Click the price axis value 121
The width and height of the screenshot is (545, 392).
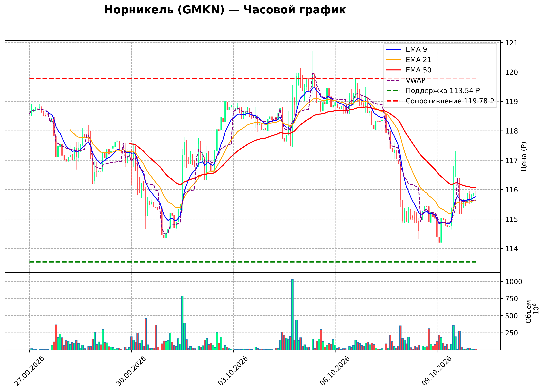coord(512,43)
